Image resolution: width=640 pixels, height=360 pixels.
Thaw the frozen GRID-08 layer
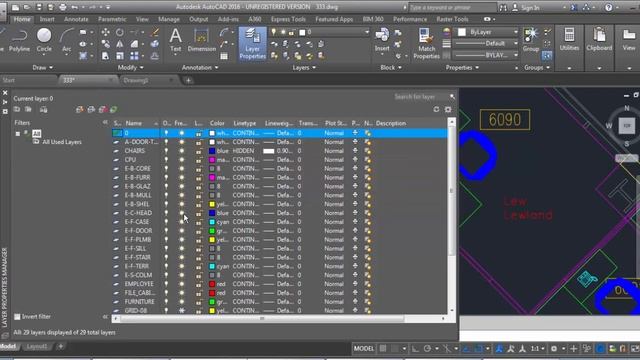(x=182, y=311)
